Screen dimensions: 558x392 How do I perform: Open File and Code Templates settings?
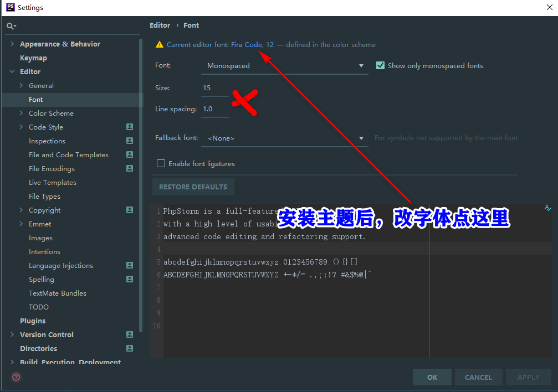[69, 154]
